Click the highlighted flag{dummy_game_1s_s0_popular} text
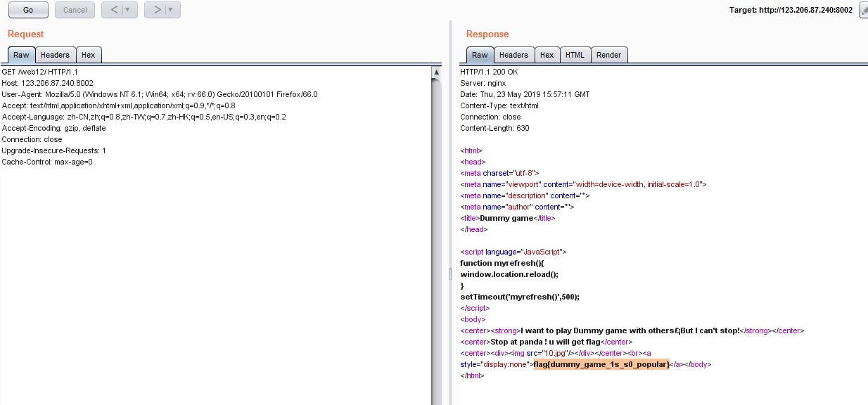This screenshot has height=405, width=868. tap(601, 364)
